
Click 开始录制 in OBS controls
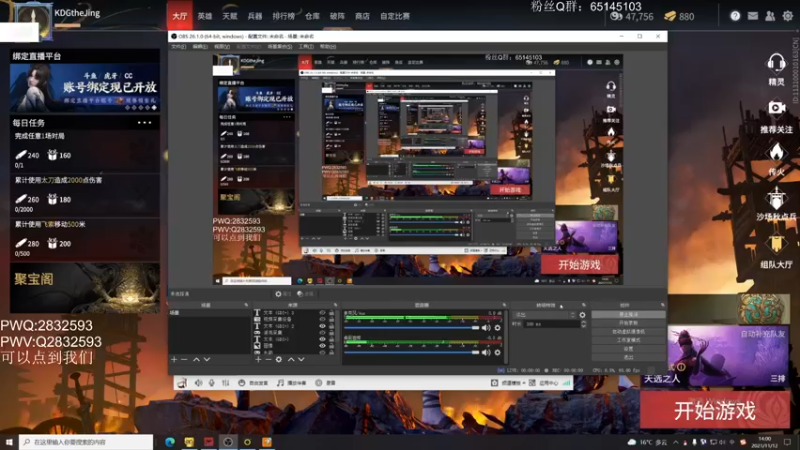pos(628,323)
